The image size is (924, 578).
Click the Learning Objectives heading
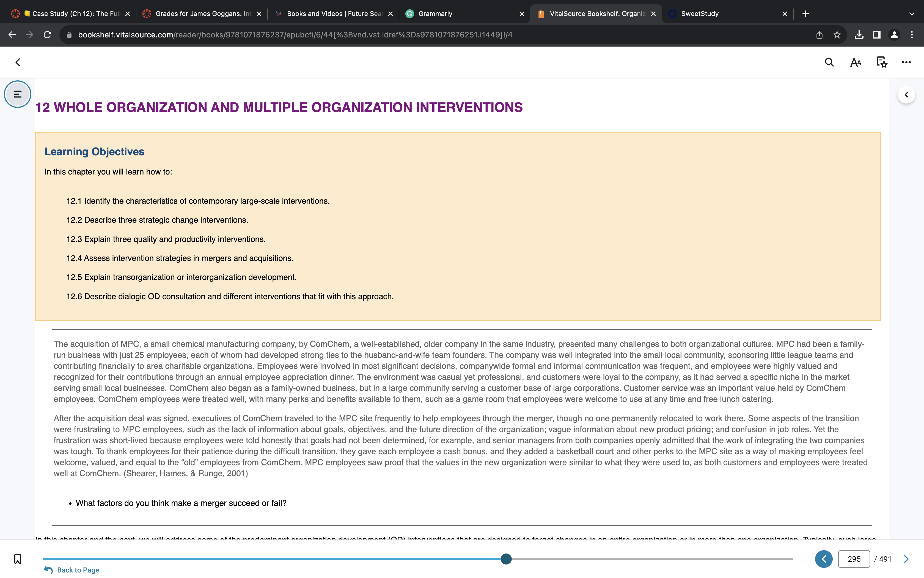[x=94, y=152]
